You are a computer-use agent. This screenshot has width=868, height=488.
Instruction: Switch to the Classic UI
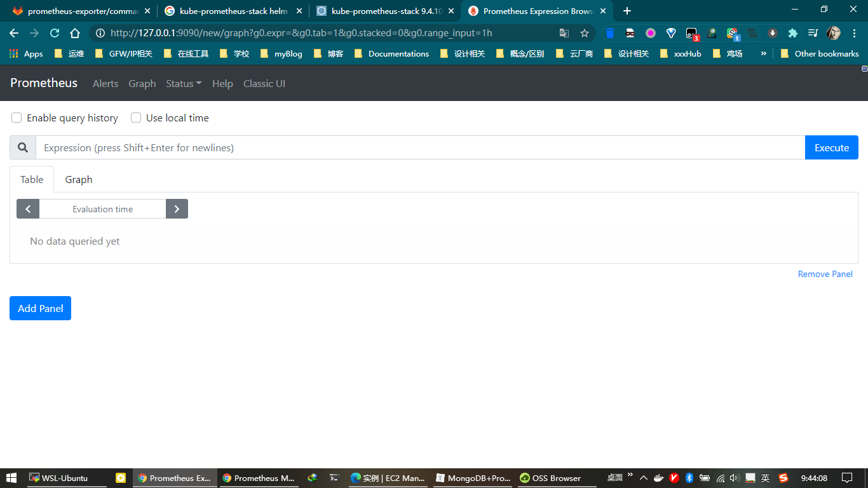(264, 83)
